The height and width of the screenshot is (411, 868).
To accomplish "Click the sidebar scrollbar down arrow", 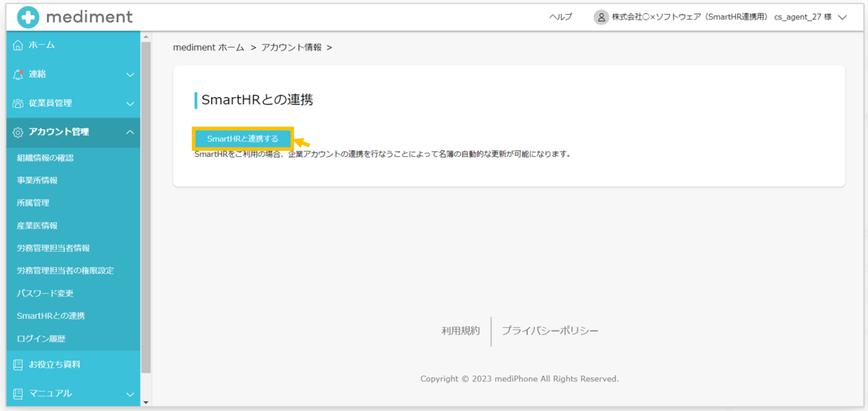I will 146,403.
